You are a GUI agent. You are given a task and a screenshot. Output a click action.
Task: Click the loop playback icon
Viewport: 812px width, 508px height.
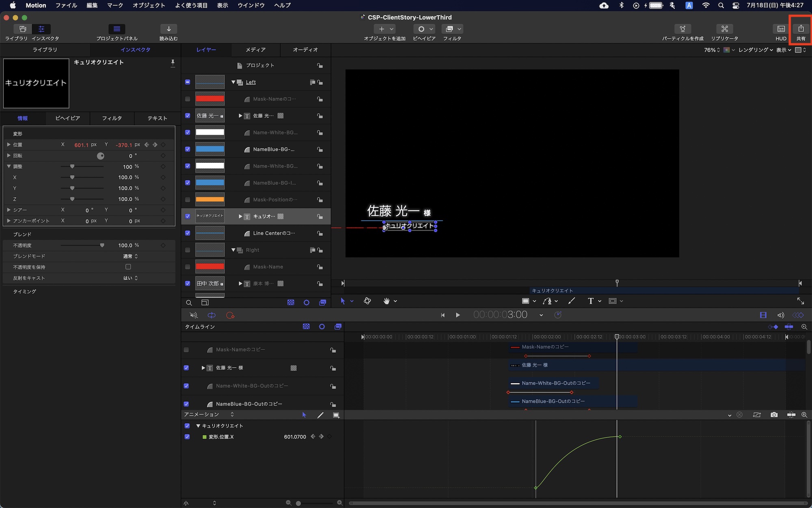tap(212, 315)
